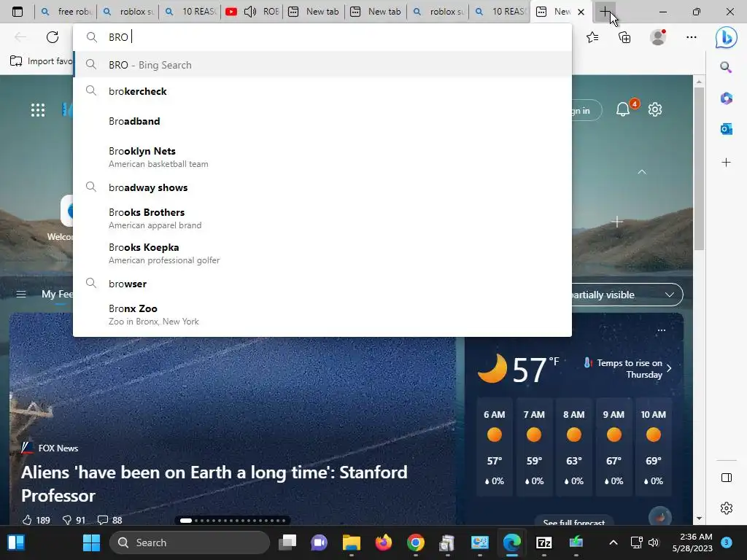The image size is (747, 560).
Task: Add a quick link with plus icon
Action: [617, 222]
